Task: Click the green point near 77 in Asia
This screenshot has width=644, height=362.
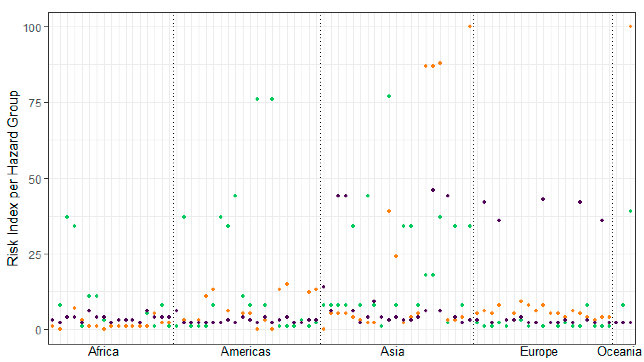Action: point(389,96)
